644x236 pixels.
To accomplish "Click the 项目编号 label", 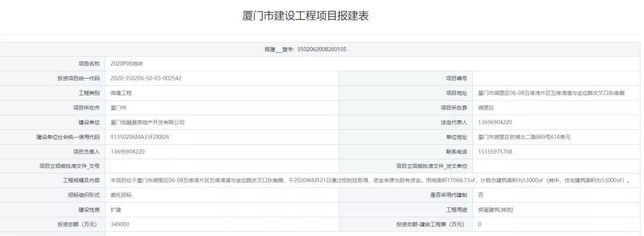I will tap(457, 79).
